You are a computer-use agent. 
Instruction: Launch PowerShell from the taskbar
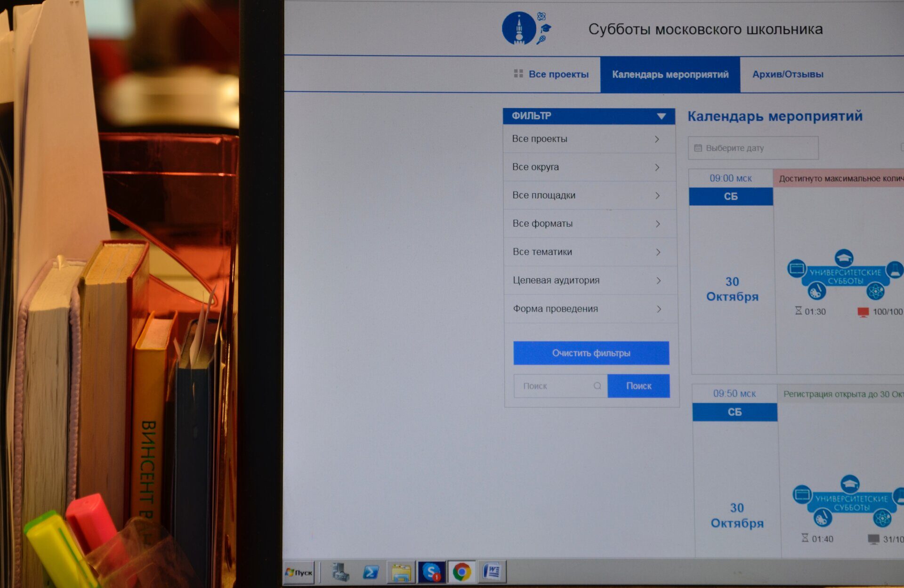[x=371, y=572]
